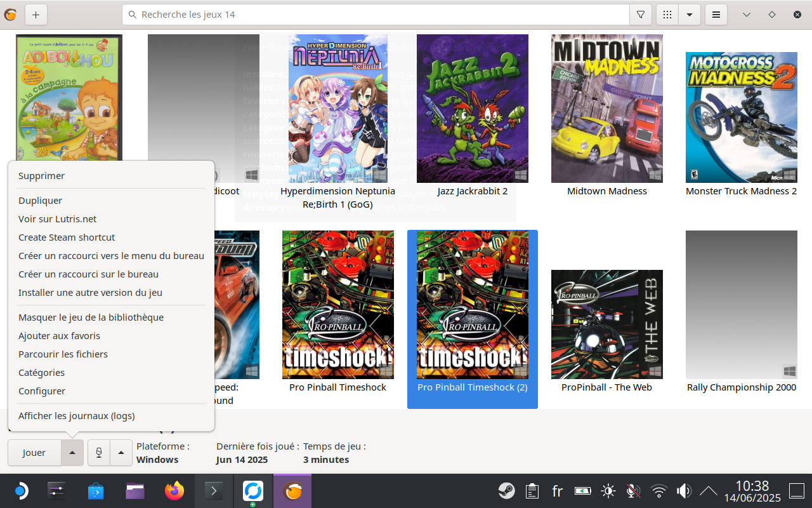Open the Wi-Fi network tray icon
This screenshot has width=812, height=508.
click(x=659, y=491)
